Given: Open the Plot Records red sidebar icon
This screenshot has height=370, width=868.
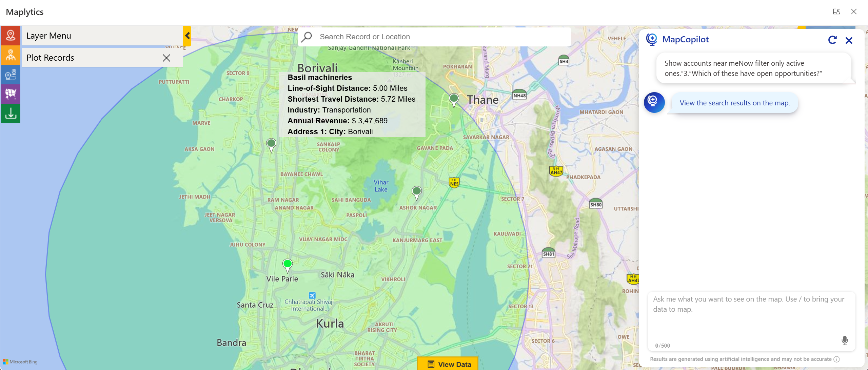Looking at the screenshot, I should click(11, 36).
